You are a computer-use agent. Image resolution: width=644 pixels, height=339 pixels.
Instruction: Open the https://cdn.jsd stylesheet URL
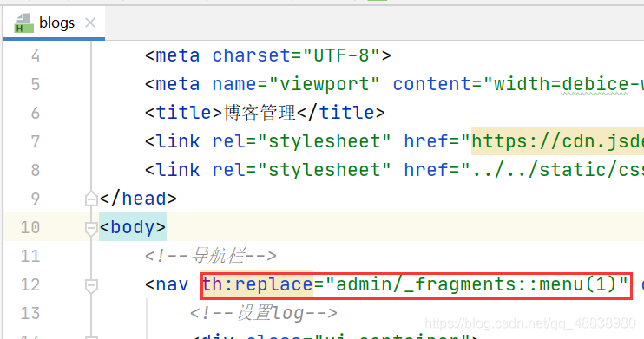coord(557,141)
